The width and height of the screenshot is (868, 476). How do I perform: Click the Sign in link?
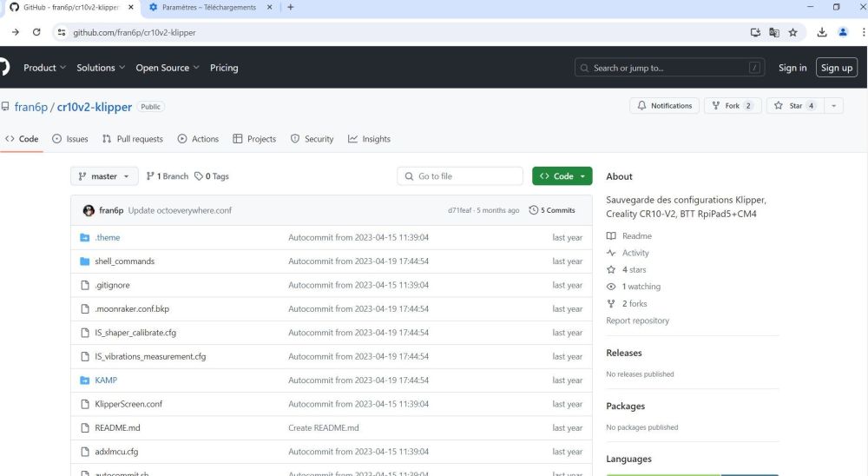[x=792, y=68]
